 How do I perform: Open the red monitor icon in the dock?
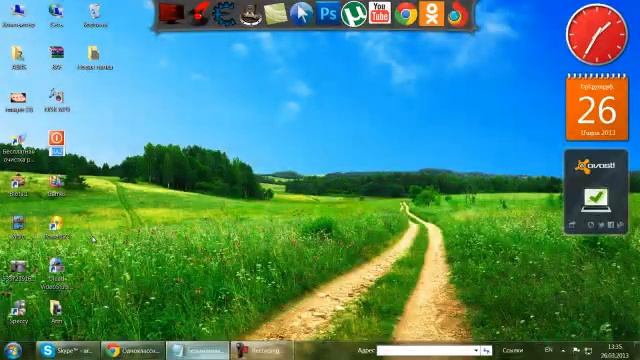click(171, 13)
